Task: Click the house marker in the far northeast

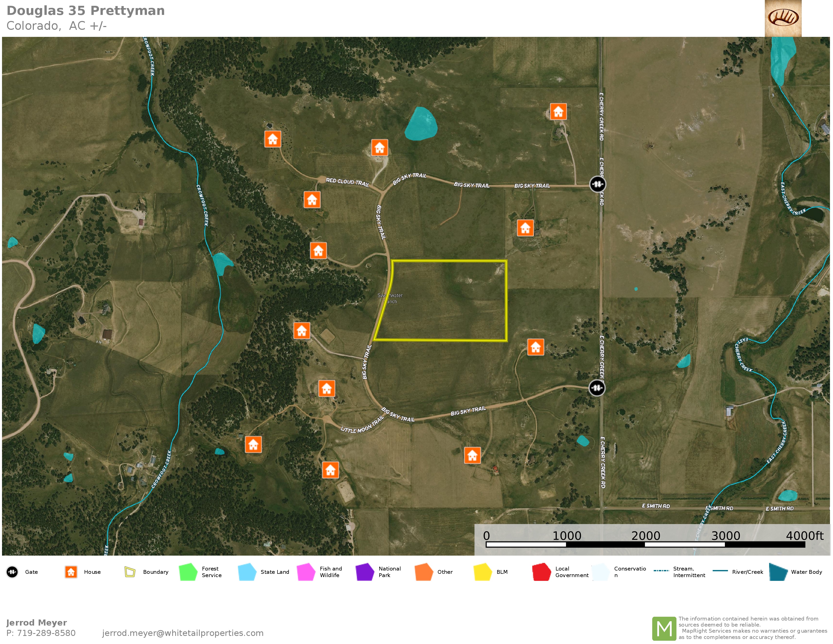Action: click(x=558, y=112)
